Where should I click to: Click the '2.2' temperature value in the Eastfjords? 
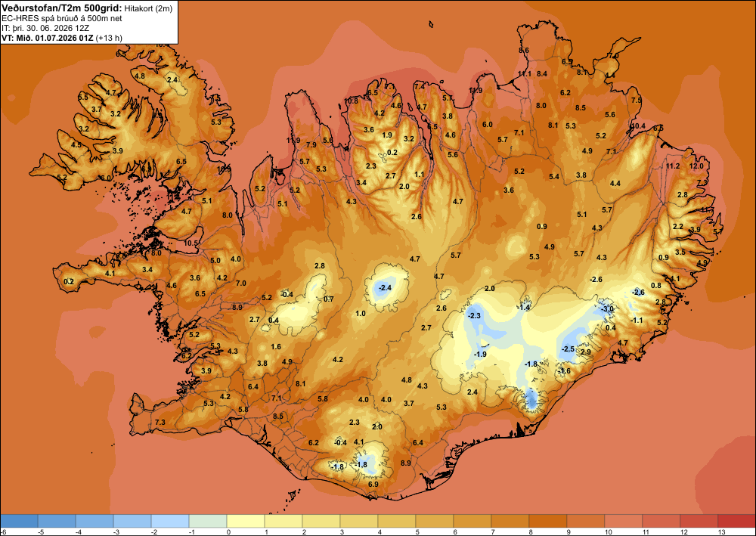(x=678, y=227)
